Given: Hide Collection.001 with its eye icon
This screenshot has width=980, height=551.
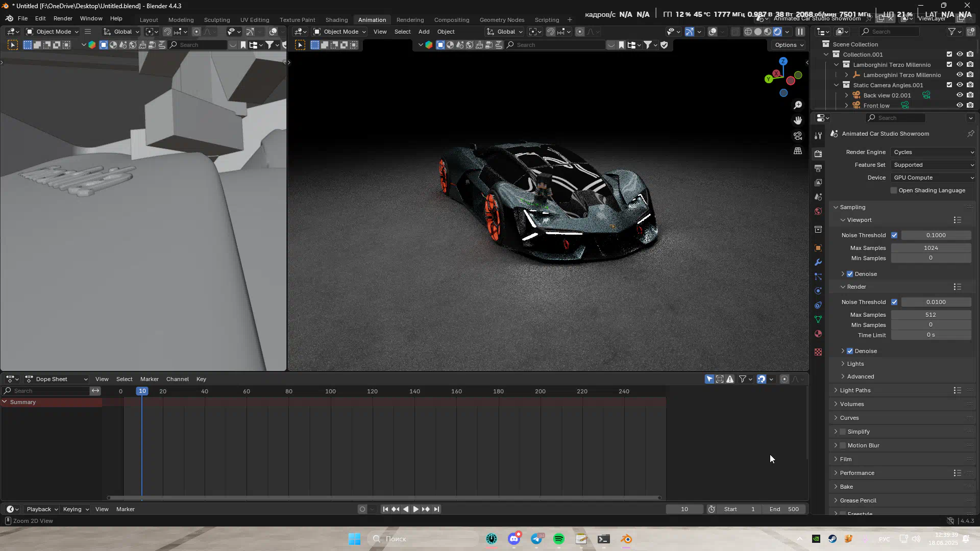Looking at the screenshot, I should pyautogui.click(x=960, y=55).
